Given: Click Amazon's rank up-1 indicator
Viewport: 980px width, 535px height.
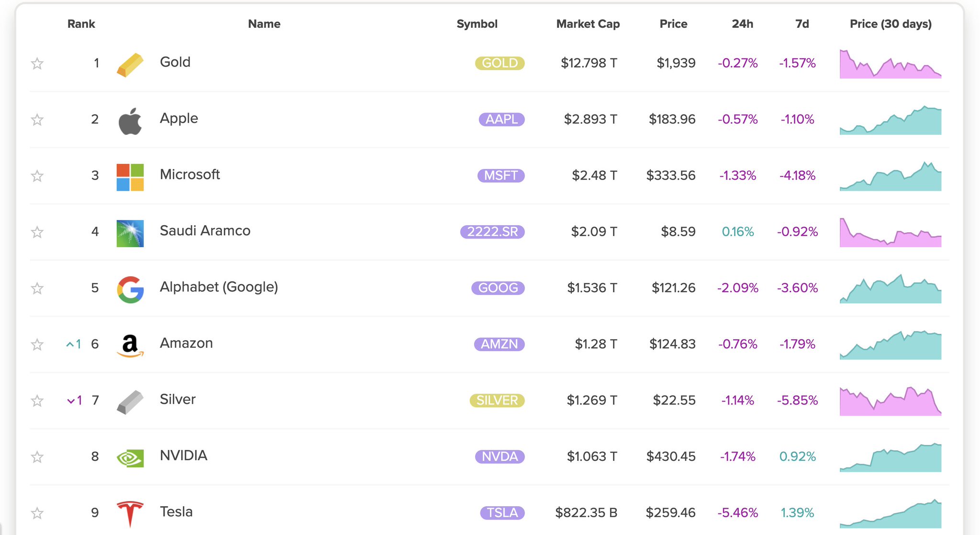Looking at the screenshot, I should click(74, 344).
